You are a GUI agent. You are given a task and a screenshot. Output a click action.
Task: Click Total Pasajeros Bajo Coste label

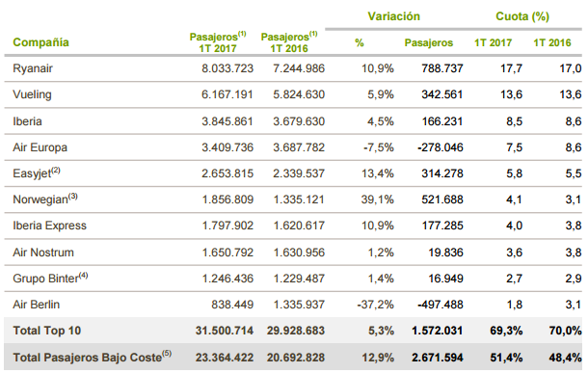(92, 357)
